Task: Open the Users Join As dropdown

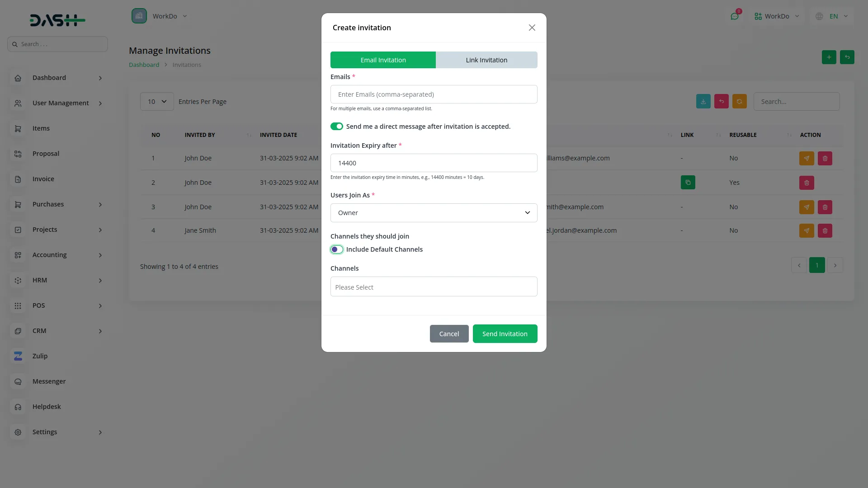Action: pos(434,213)
